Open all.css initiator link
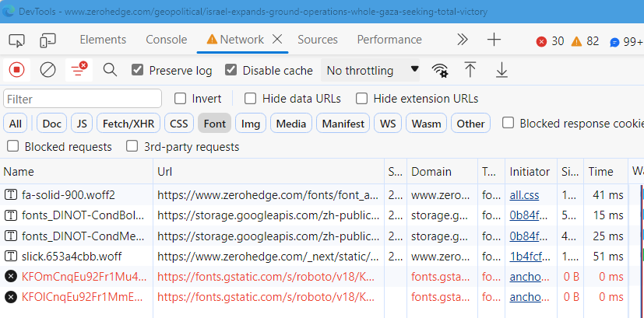This screenshot has height=318, width=644. [525, 195]
